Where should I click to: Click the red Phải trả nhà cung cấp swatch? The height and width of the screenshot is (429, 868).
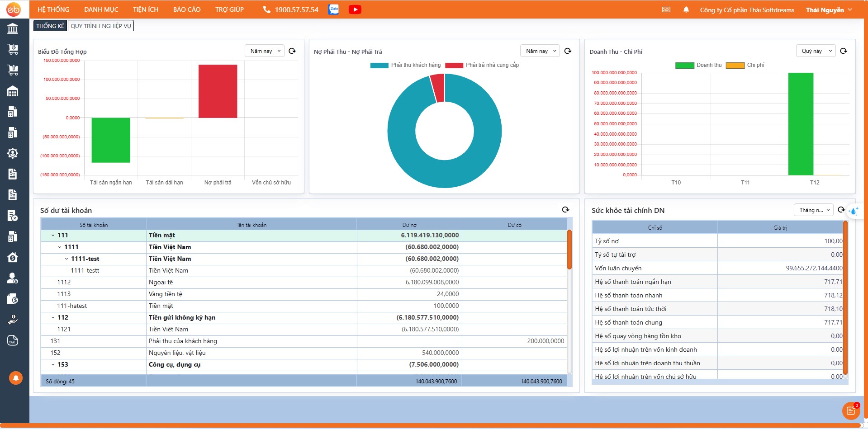(454, 65)
